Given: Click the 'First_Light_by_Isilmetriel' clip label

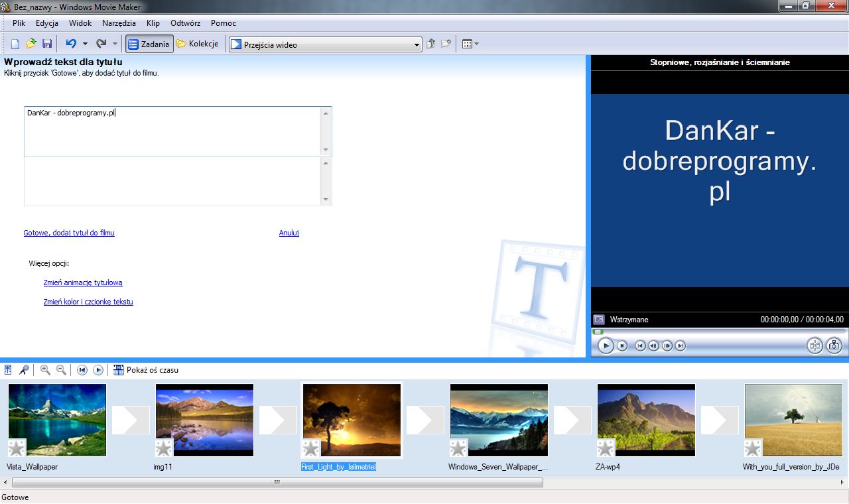Looking at the screenshot, I should point(338,467).
